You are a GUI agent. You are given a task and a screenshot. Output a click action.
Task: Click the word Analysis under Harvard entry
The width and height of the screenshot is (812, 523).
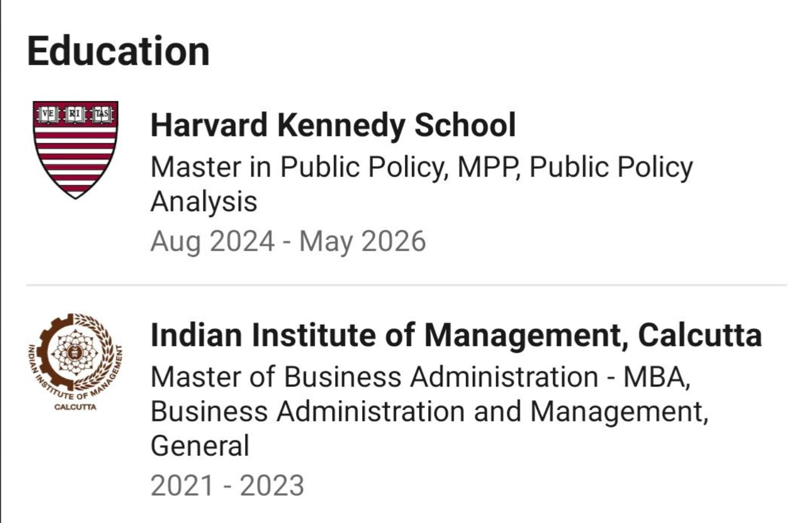pos(204,202)
